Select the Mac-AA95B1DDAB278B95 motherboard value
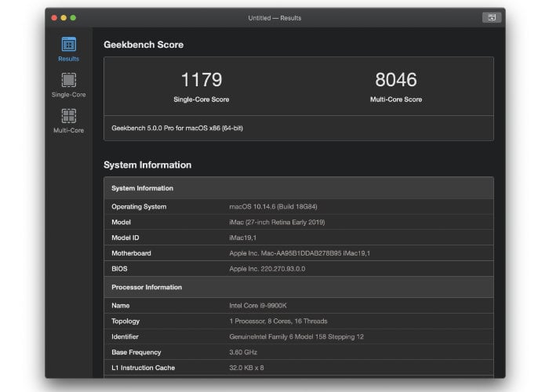The image size is (549, 392). [x=300, y=253]
